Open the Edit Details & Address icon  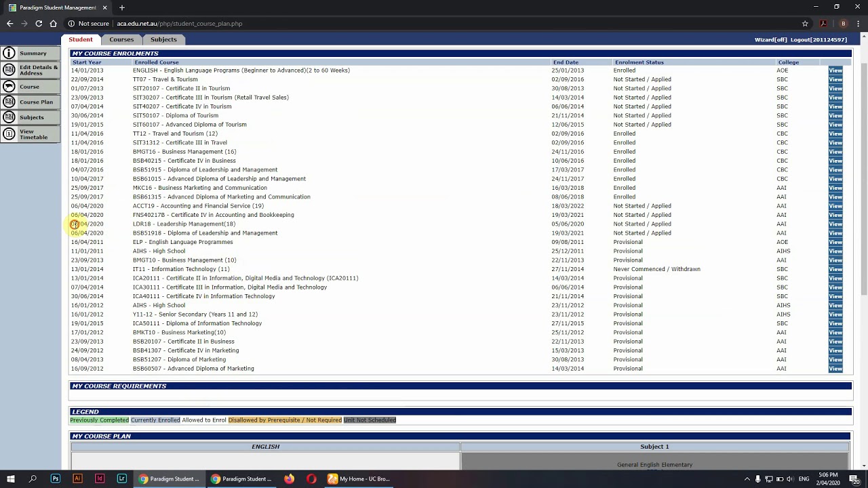(x=9, y=70)
